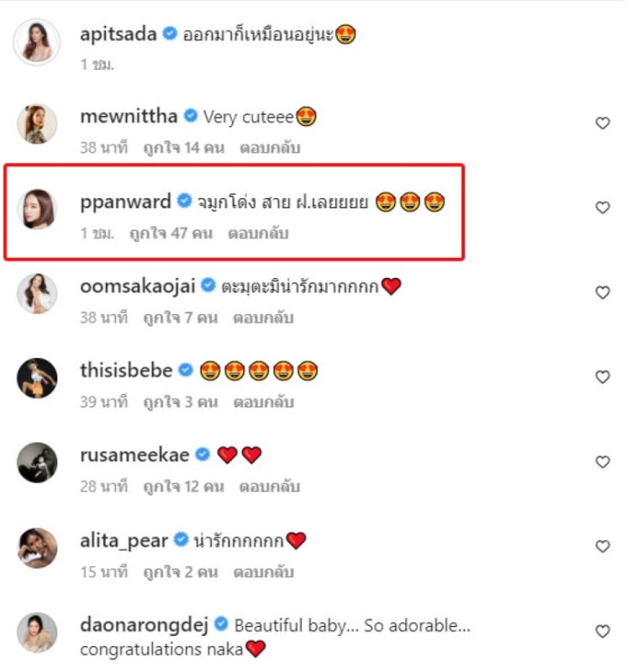The image size is (627, 672).
Task: Open the daonarongdej username link
Action: click(x=144, y=625)
